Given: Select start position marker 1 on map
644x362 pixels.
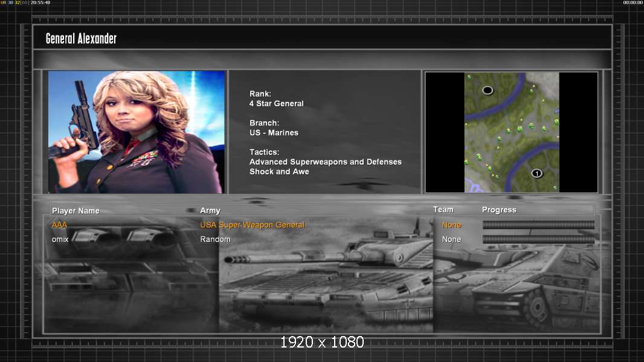Looking at the screenshot, I should 537,173.
